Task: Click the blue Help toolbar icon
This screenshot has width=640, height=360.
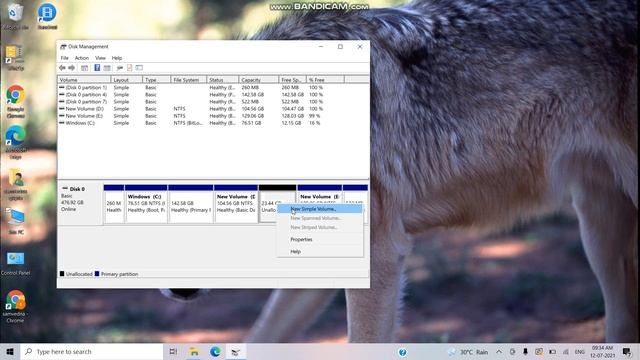Action: pyautogui.click(x=97, y=68)
